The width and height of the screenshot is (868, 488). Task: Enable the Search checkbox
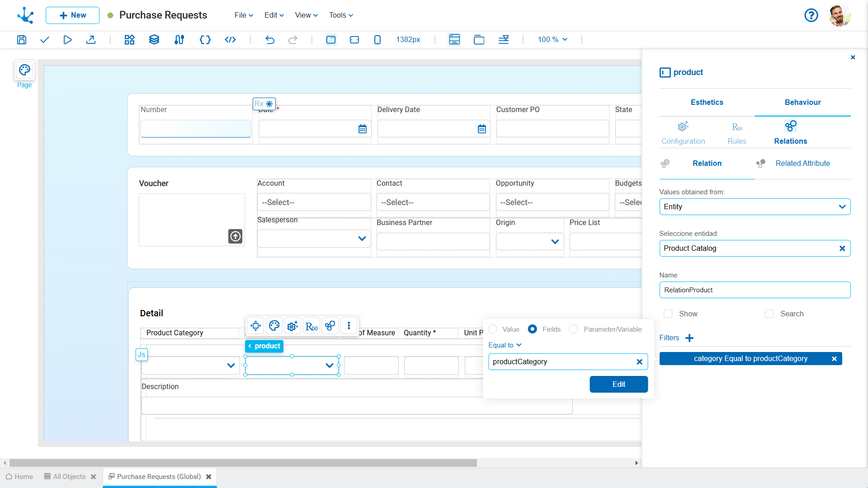pos(769,314)
